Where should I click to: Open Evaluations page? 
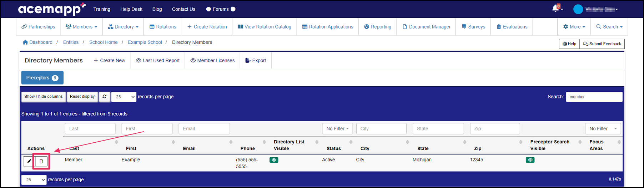tap(512, 27)
